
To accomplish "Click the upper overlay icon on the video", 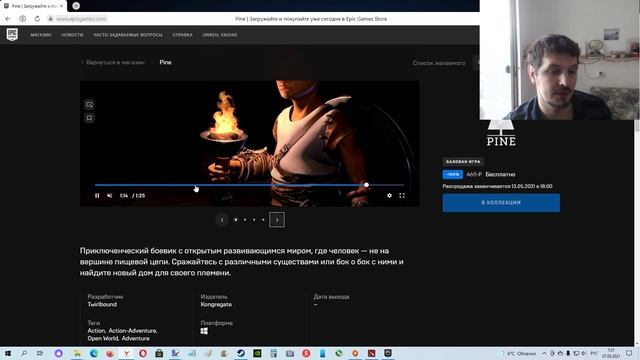I will tap(89, 105).
